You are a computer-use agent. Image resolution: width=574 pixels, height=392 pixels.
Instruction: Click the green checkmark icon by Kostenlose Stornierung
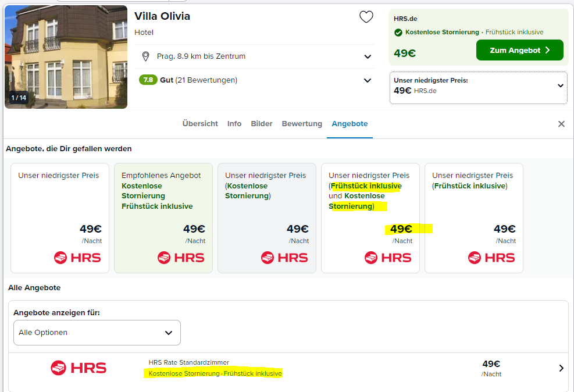coord(398,33)
